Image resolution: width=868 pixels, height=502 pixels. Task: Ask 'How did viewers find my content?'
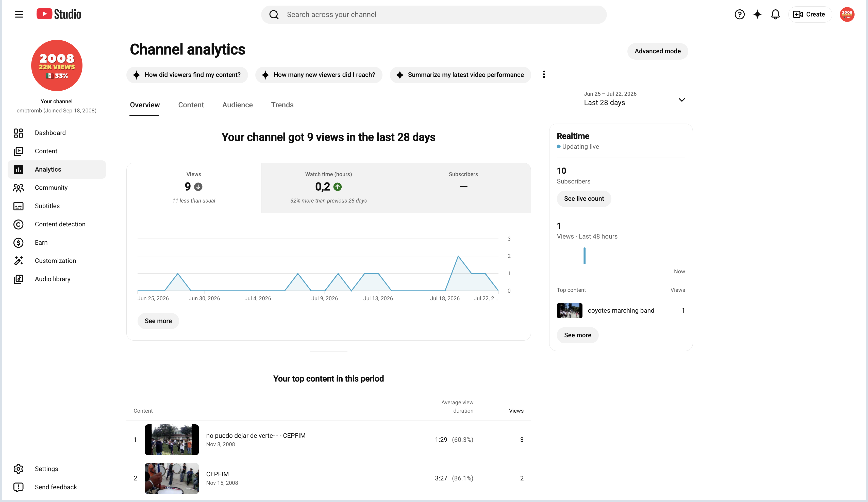(187, 75)
